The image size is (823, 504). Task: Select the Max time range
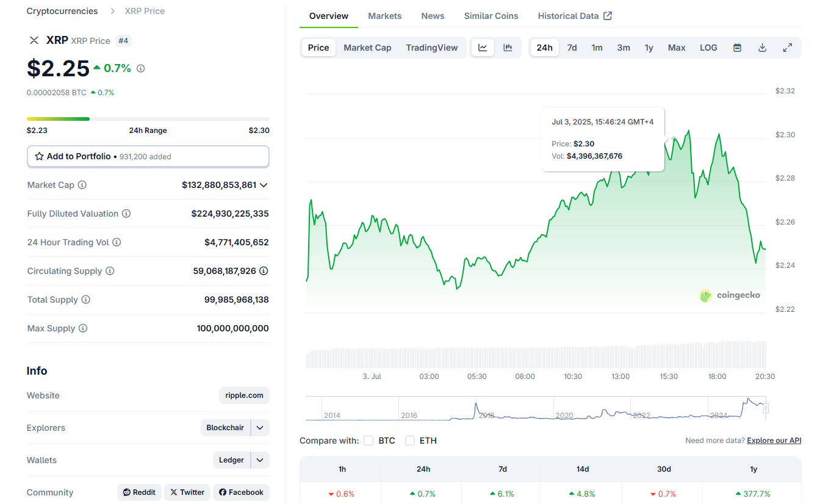pos(677,48)
